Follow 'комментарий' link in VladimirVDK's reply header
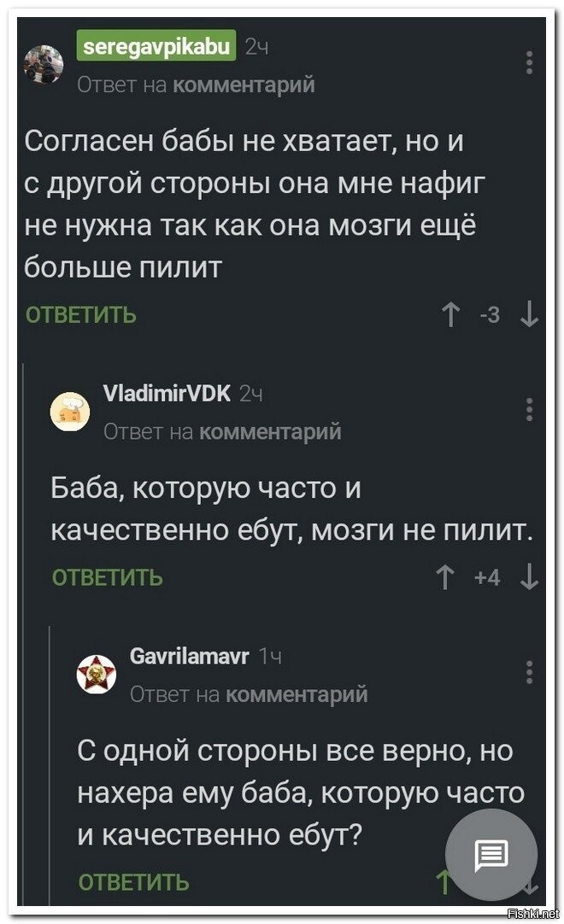Screen dimensions: 564x924 click(x=270, y=432)
